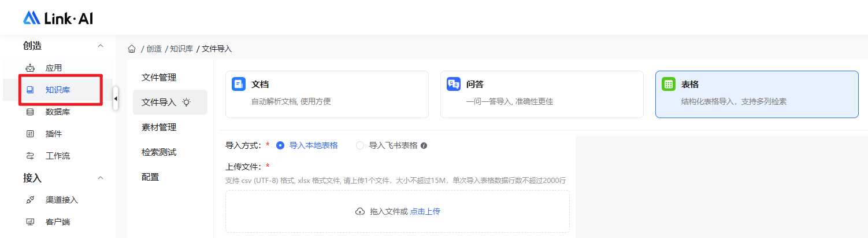Choose the 表格 import card
This screenshot has height=238, width=868.
pyautogui.click(x=757, y=94)
